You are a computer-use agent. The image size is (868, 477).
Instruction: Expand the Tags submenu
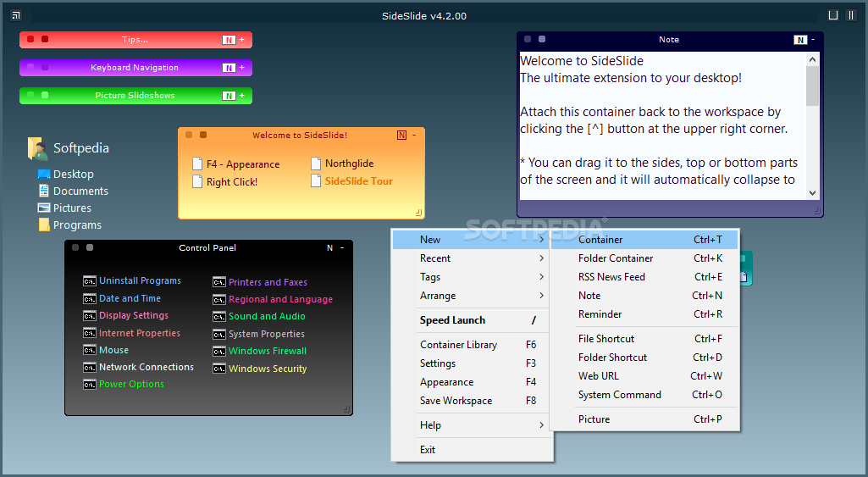tap(471, 277)
